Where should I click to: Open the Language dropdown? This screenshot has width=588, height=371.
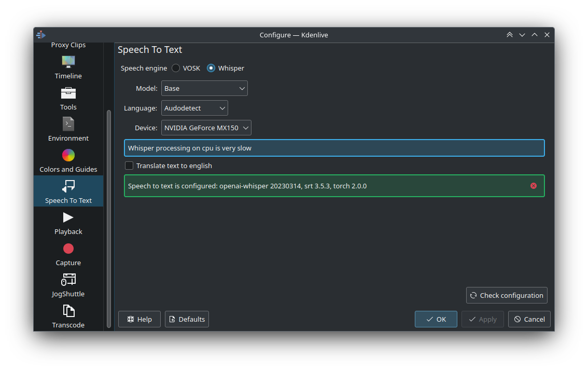pos(194,108)
